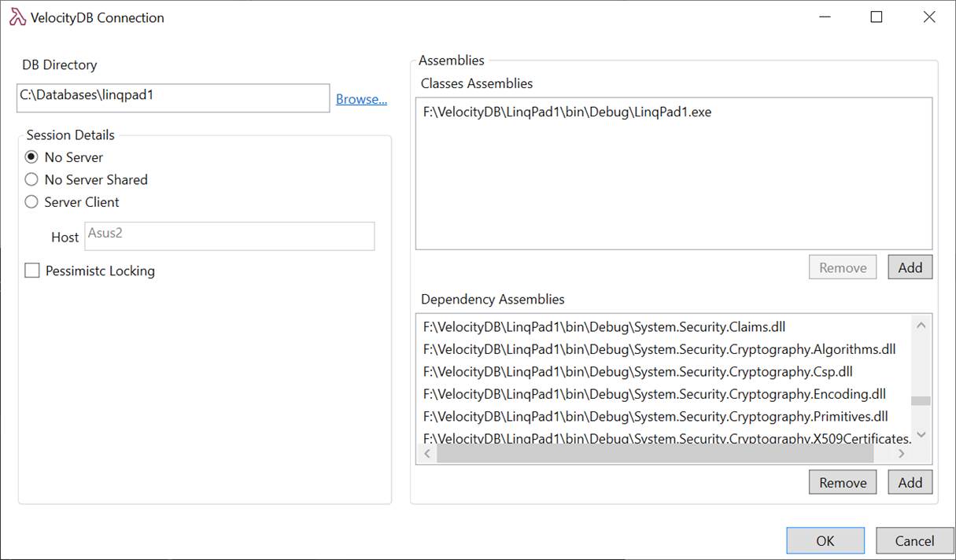Select System.Security.Cryptography.Algorithms.dll entry

point(659,349)
